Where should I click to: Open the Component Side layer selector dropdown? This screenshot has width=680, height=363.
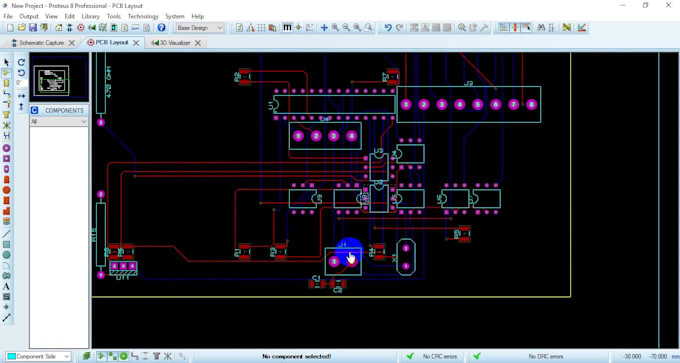(38, 356)
